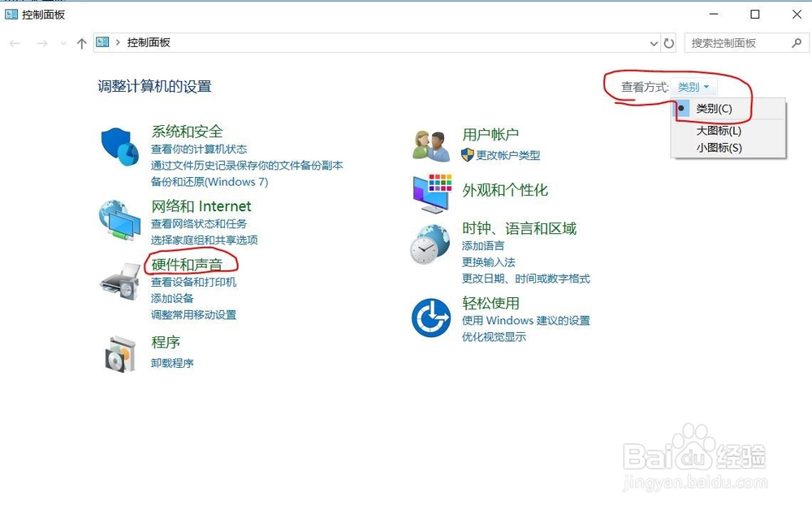Click 控制面板 breadcrumb in address bar
Image resolution: width=812 pixels, height=510 pixels.
[149, 42]
